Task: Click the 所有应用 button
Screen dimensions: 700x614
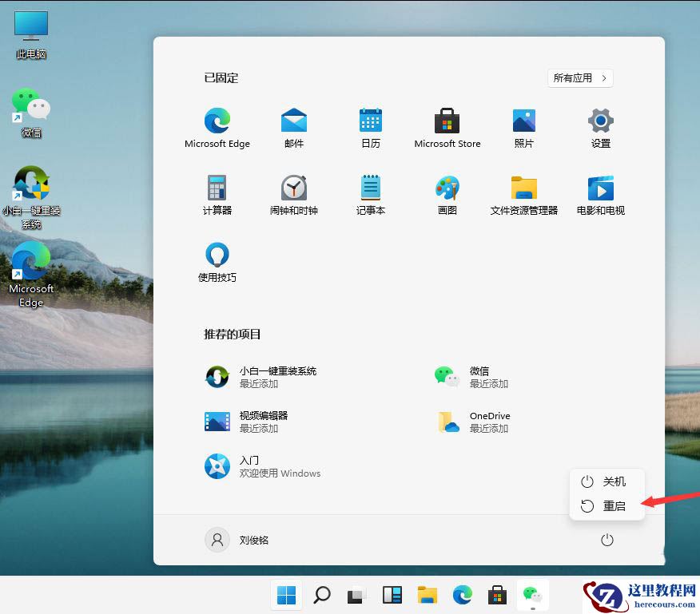Action: (579, 77)
